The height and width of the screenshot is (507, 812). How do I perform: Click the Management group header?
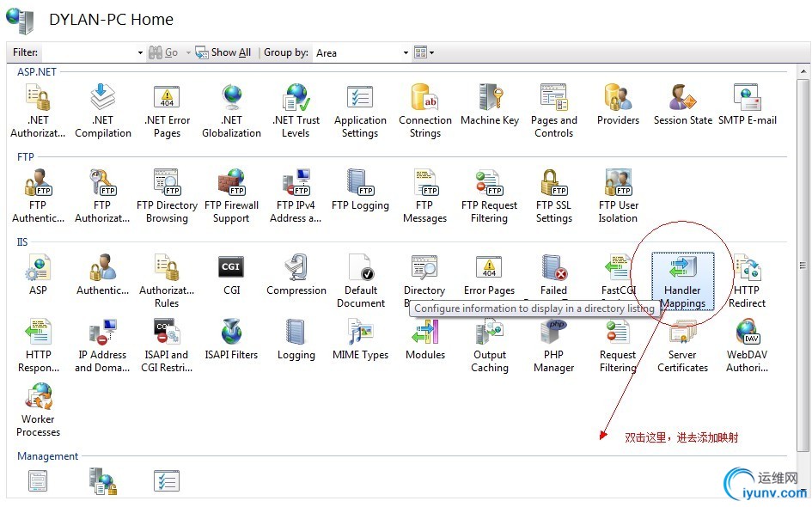47,456
